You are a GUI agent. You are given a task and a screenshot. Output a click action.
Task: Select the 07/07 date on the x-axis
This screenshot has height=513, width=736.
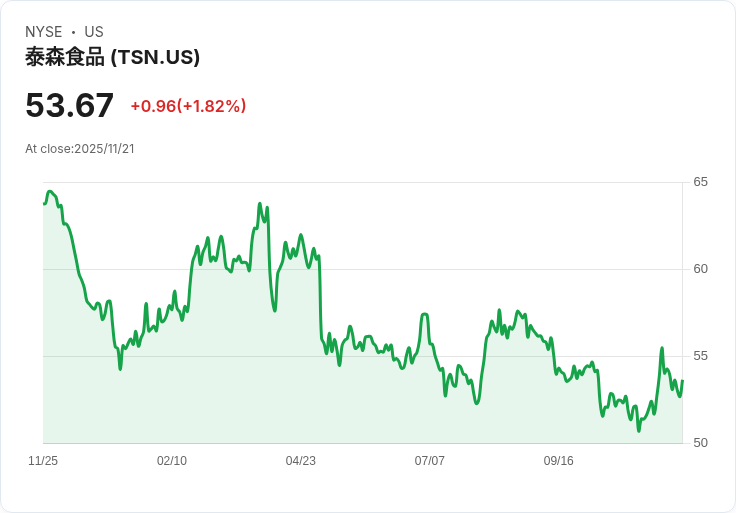pos(430,461)
